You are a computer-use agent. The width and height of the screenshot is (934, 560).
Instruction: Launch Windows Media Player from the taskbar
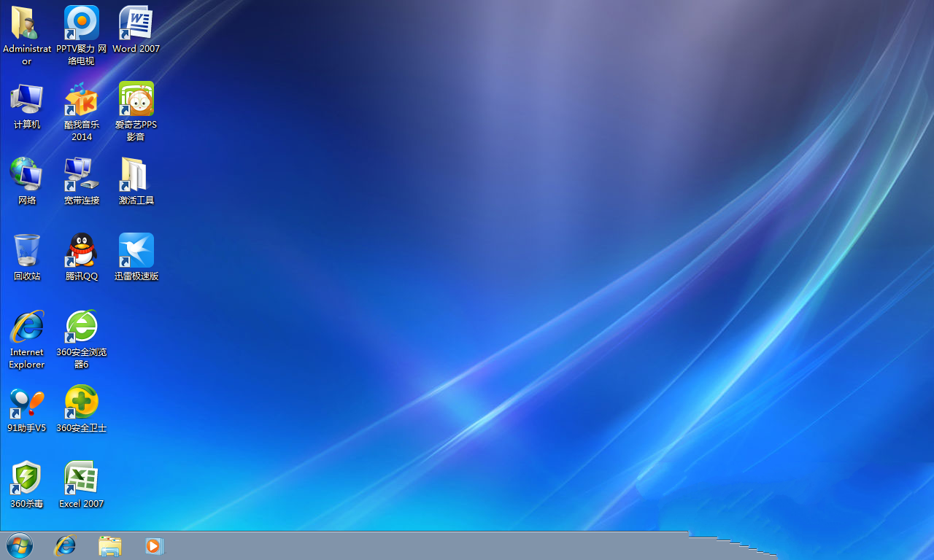pos(154,545)
